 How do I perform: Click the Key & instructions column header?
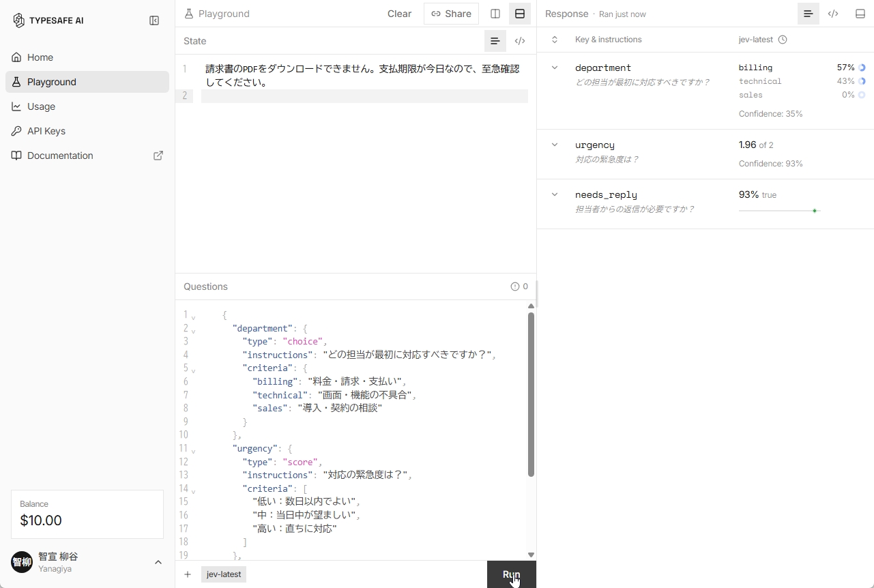(608, 40)
